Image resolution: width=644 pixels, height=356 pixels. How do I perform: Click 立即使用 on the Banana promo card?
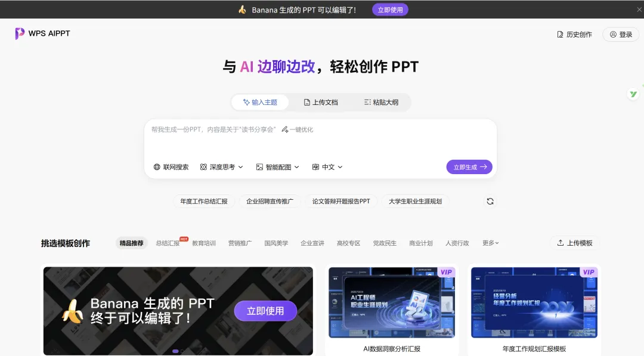click(x=265, y=311)
